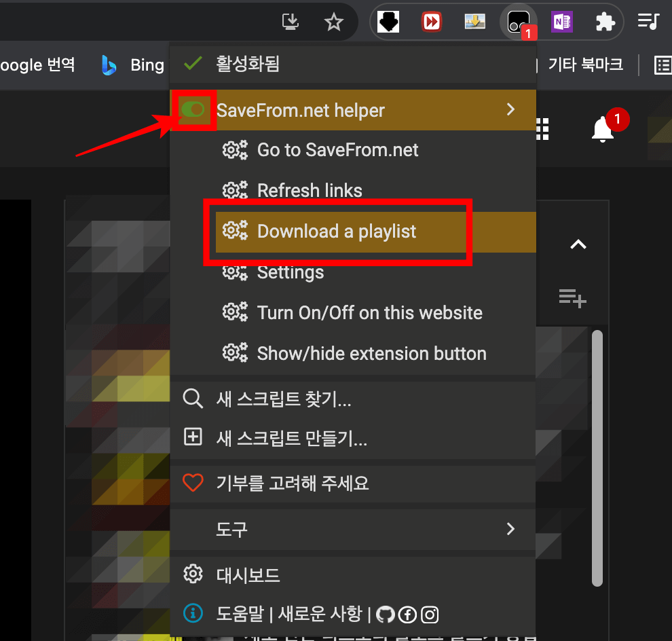
Task: Select Download a playlist
Action: tap(337, 232)
